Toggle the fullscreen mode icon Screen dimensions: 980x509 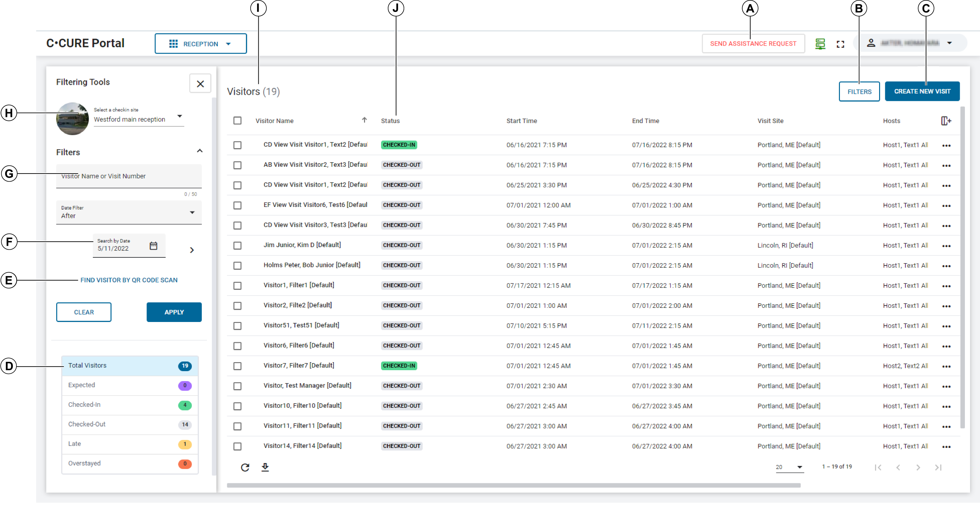tap(840, 44)
